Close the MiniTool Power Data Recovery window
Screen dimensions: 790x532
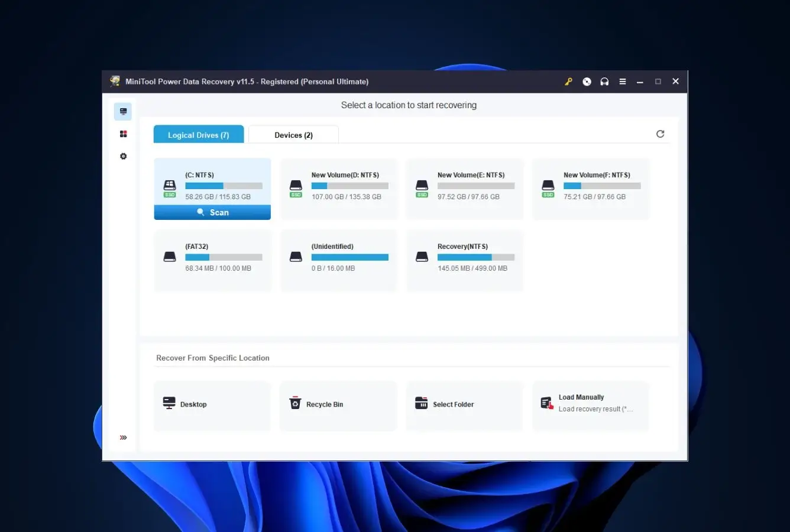click(675, 82)
